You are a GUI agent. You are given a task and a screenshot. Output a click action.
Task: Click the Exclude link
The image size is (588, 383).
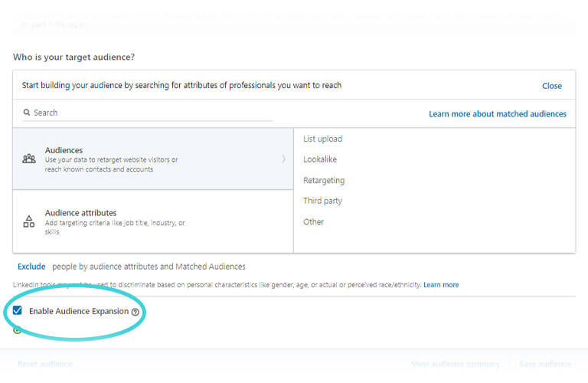pyautogui.click(x=32, y=267)
